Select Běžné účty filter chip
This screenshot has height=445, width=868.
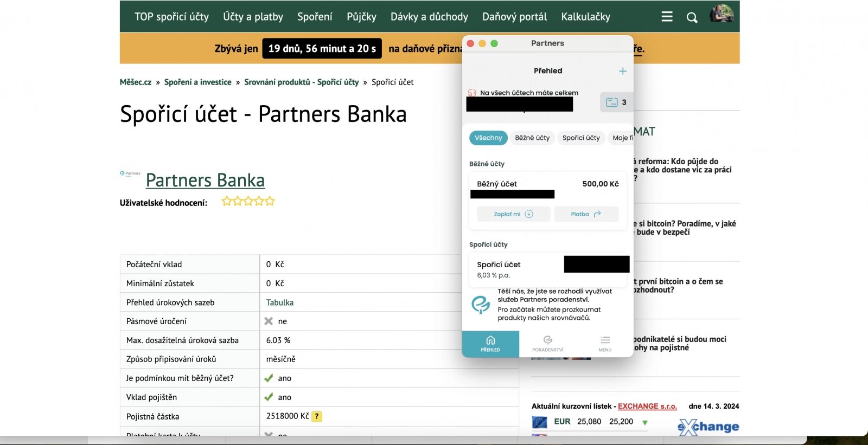532,138
